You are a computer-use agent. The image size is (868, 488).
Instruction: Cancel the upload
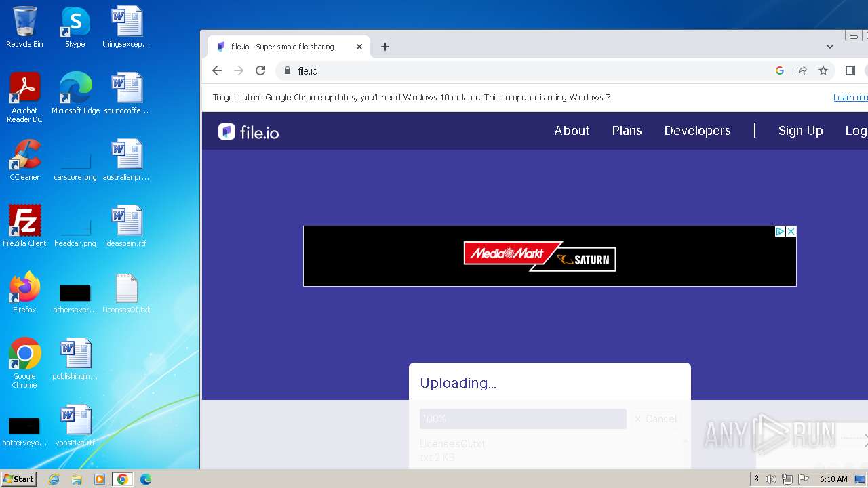656,419
